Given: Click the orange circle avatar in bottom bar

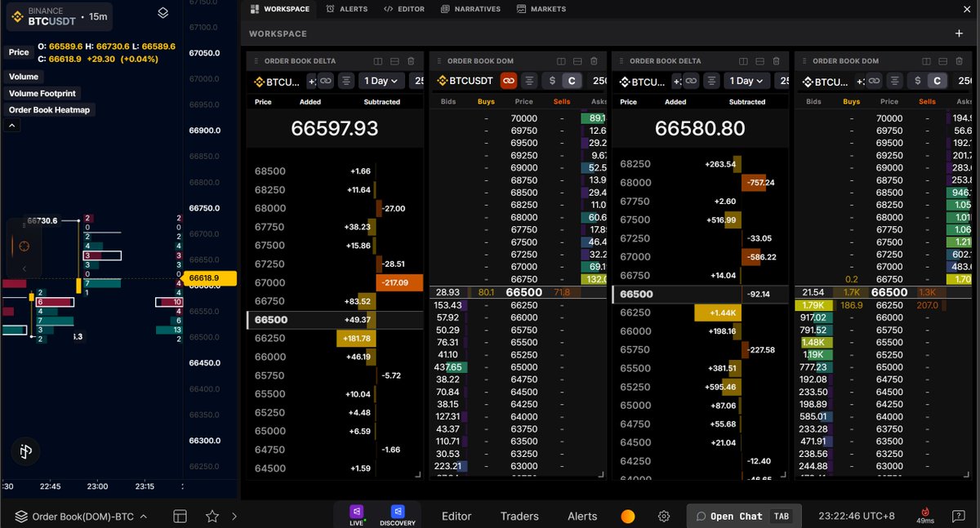Looking at the screenshot, I should tap(627, 516).
